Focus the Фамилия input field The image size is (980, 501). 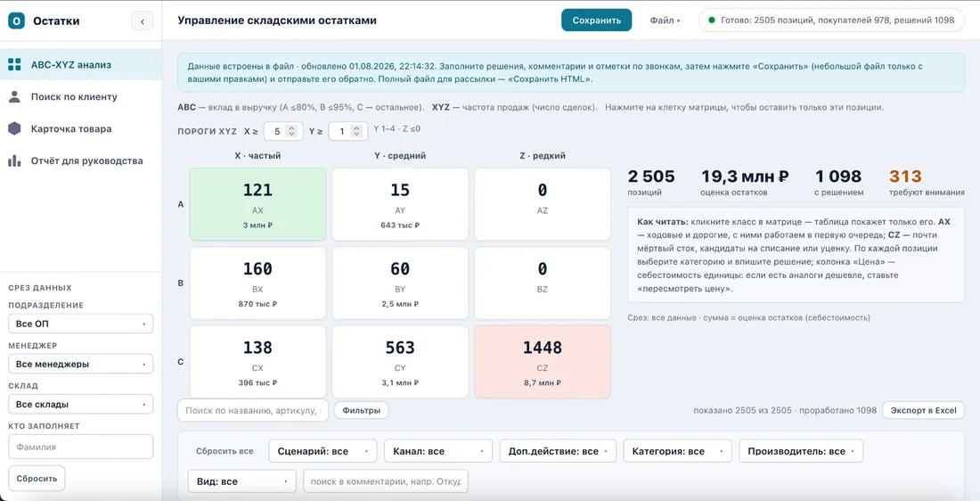click(x=80, y=447)
